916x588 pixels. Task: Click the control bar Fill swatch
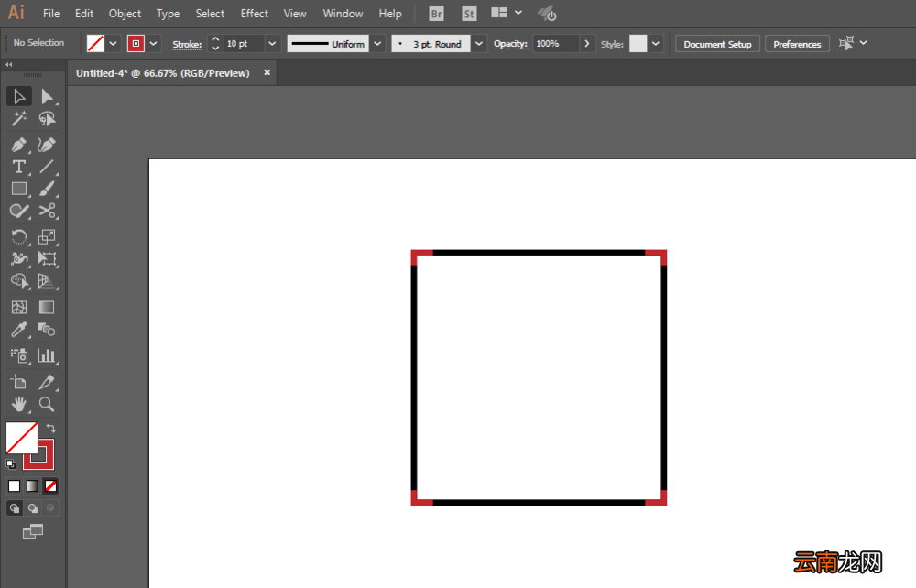click(96, 44)
